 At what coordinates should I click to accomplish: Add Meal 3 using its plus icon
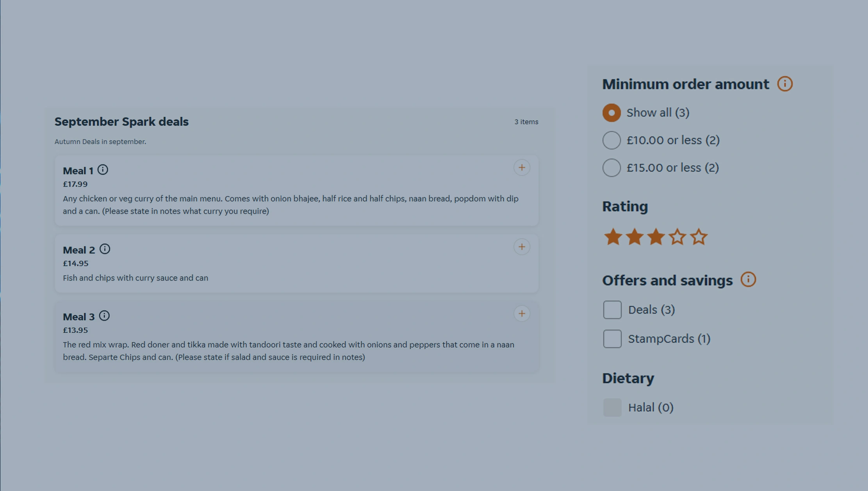click(522, 314)
